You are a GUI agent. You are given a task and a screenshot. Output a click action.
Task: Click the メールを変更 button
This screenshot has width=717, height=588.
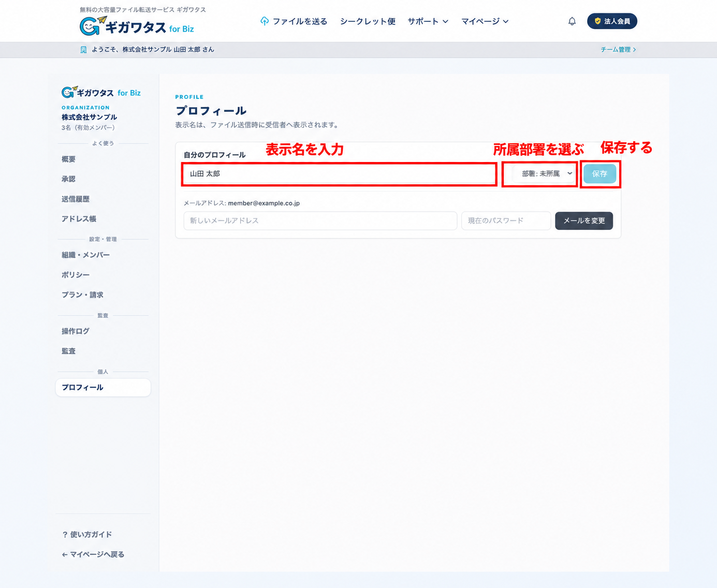click(584, 220)
